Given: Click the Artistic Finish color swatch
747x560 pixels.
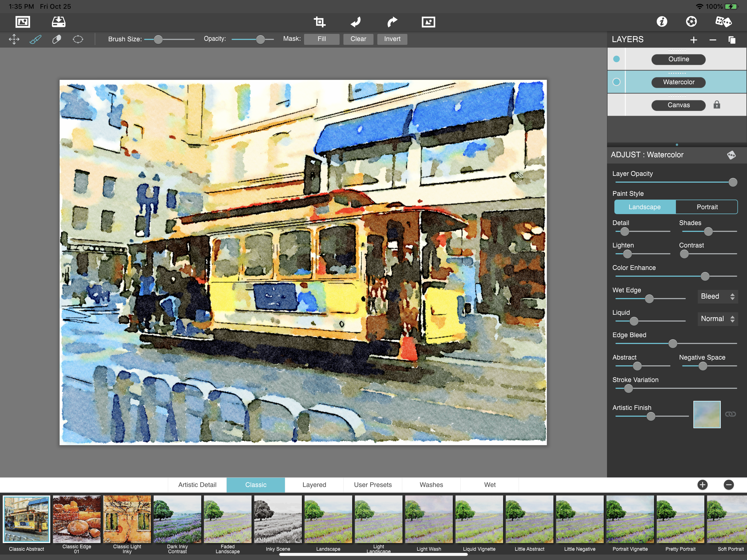Looking at the screenshot, I should (x=707, y=415).
